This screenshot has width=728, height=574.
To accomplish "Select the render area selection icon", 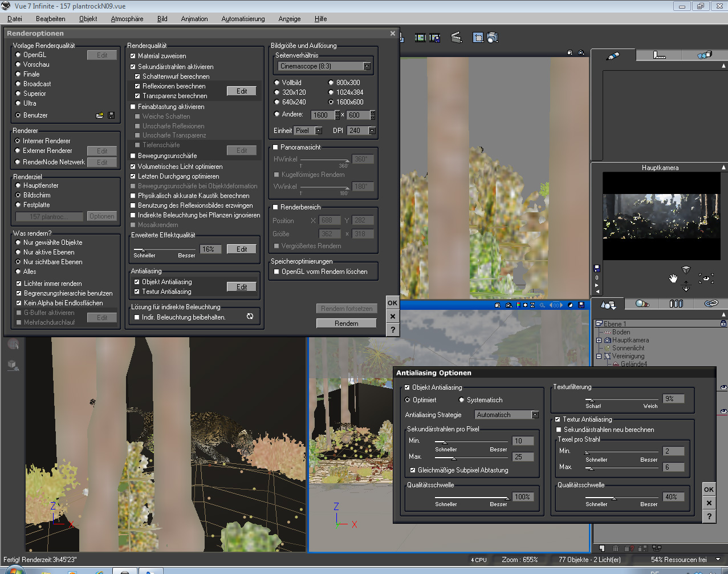I will pos(478,38).
